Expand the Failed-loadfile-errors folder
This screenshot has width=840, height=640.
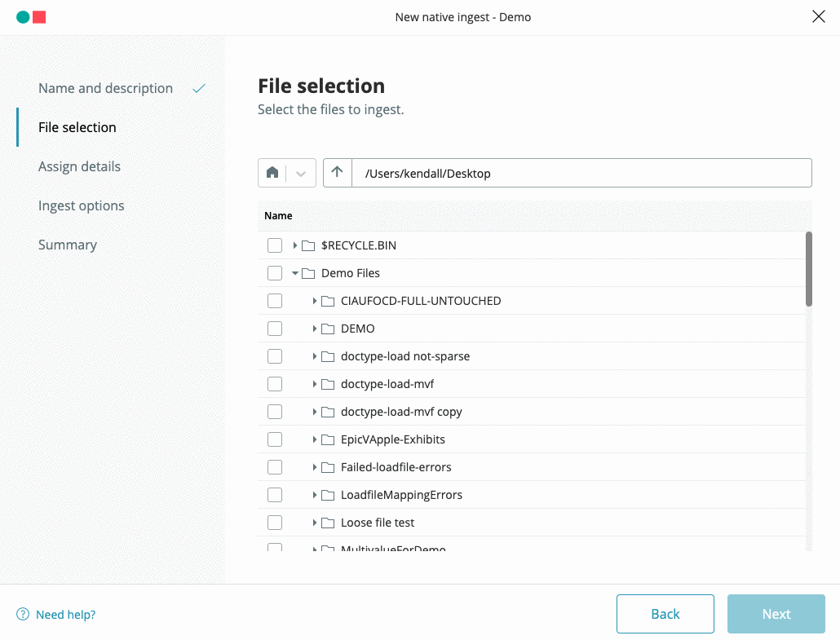pyautogui.click(x=315, y=467)
